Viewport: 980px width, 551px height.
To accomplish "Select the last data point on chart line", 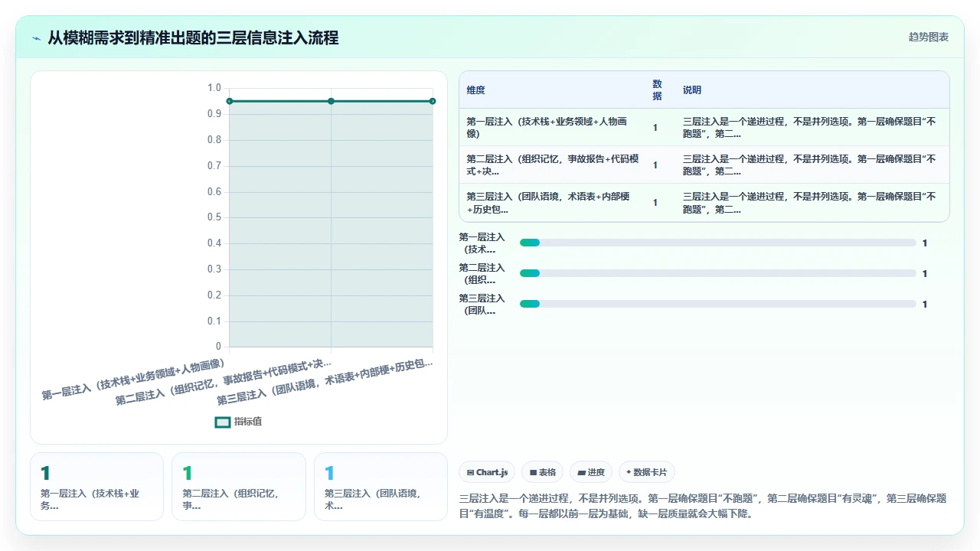I will (x=433, y=101).
